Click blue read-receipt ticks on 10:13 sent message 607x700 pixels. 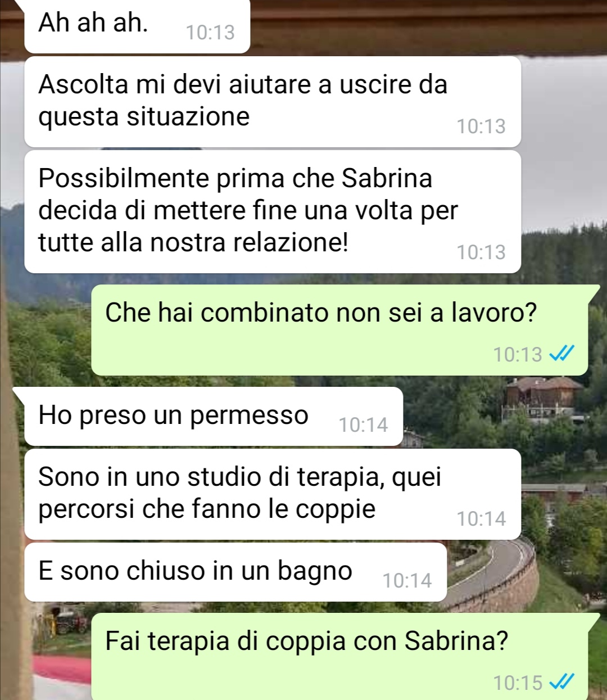click(561, 354)
